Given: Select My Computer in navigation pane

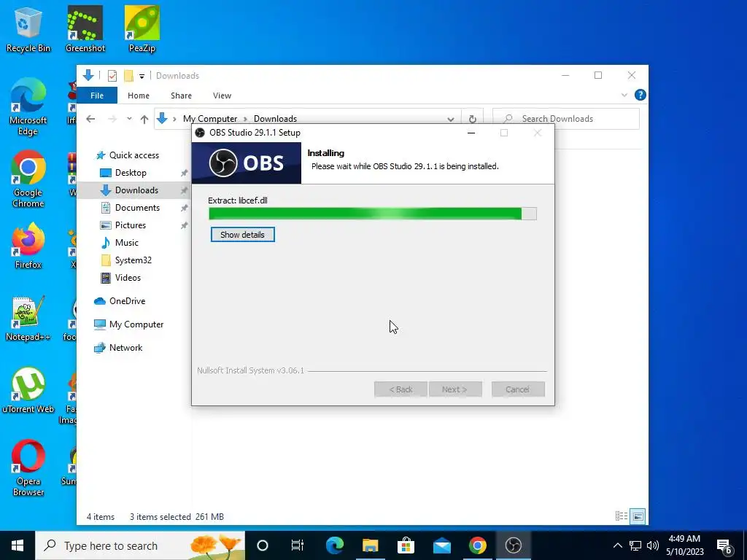Looking at the screenshot, I should (136, 324).
